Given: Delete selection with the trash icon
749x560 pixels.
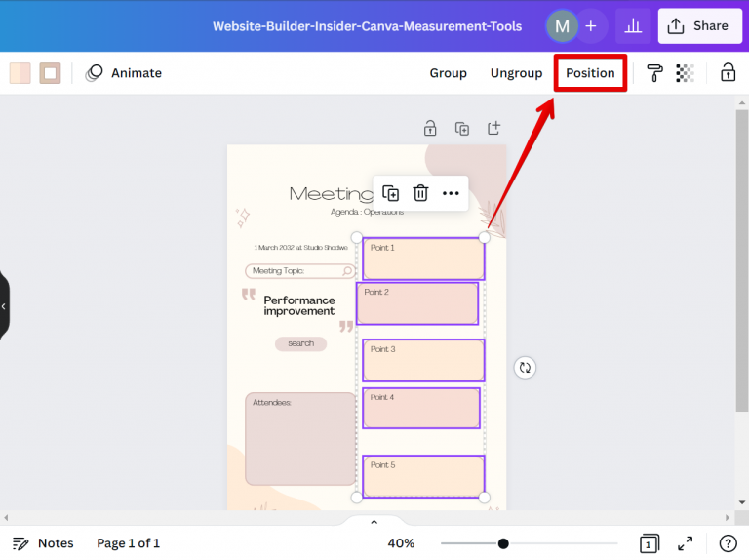Looking at the screenshot, I should coord(420,193).
